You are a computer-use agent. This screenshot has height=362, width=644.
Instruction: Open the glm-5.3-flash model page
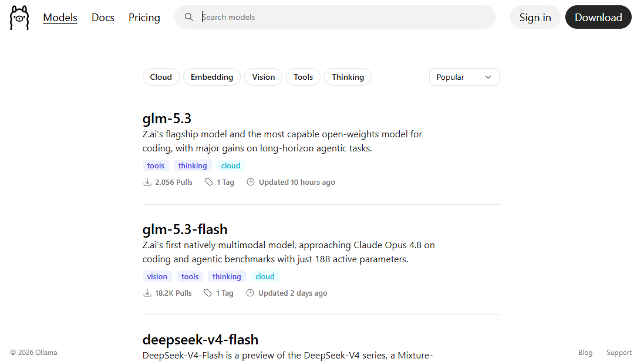185,229
